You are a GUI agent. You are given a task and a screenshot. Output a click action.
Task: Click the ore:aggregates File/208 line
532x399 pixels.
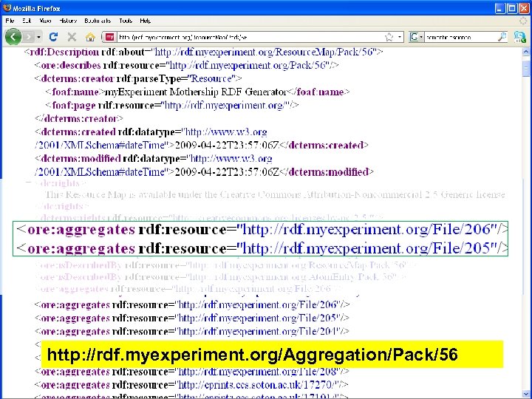click(192, 372)
